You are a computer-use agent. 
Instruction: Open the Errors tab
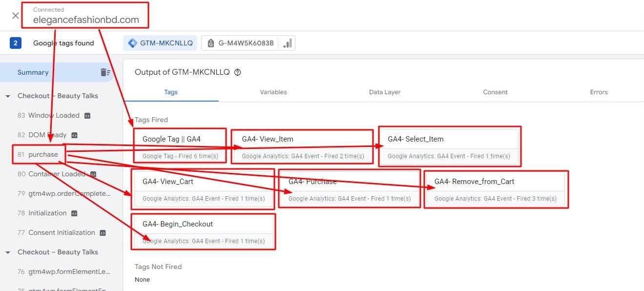[x=599, y=92]
